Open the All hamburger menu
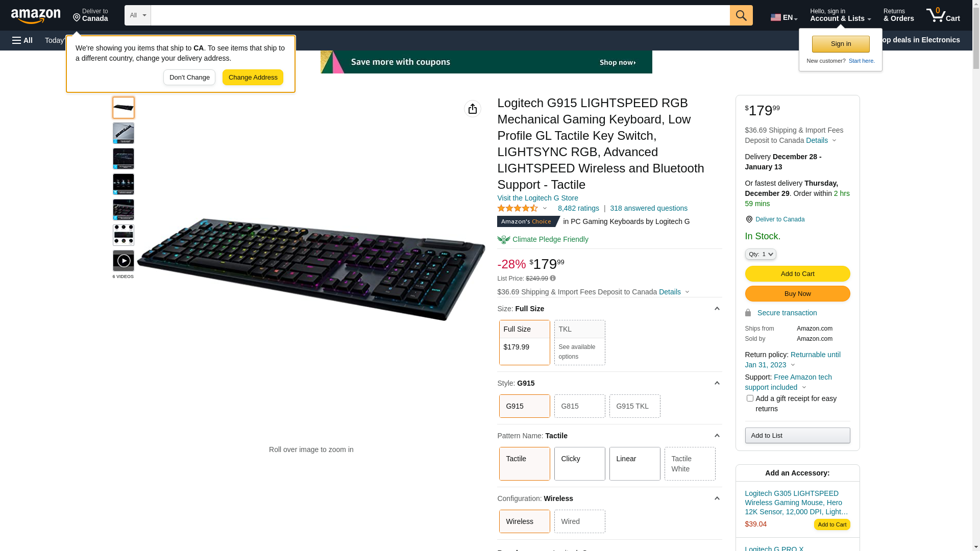Screen dimensions: 980x551 (22, 40)
